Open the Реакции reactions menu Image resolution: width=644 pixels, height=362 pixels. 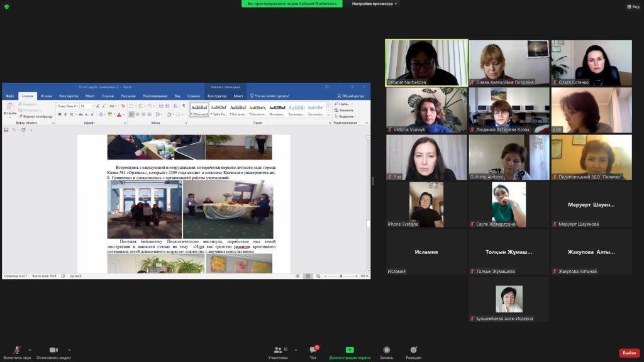413,350
